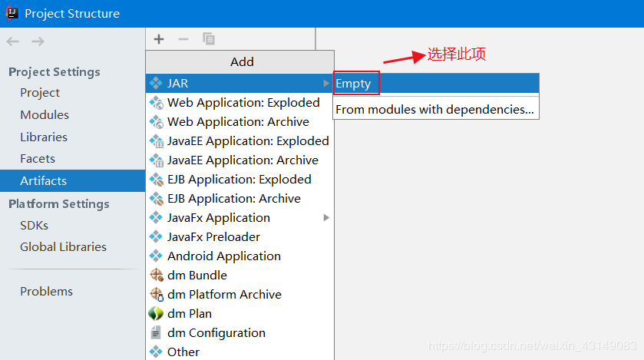
Task: Click the minus Remove artifact icon
Action: (x=183, y=39)
